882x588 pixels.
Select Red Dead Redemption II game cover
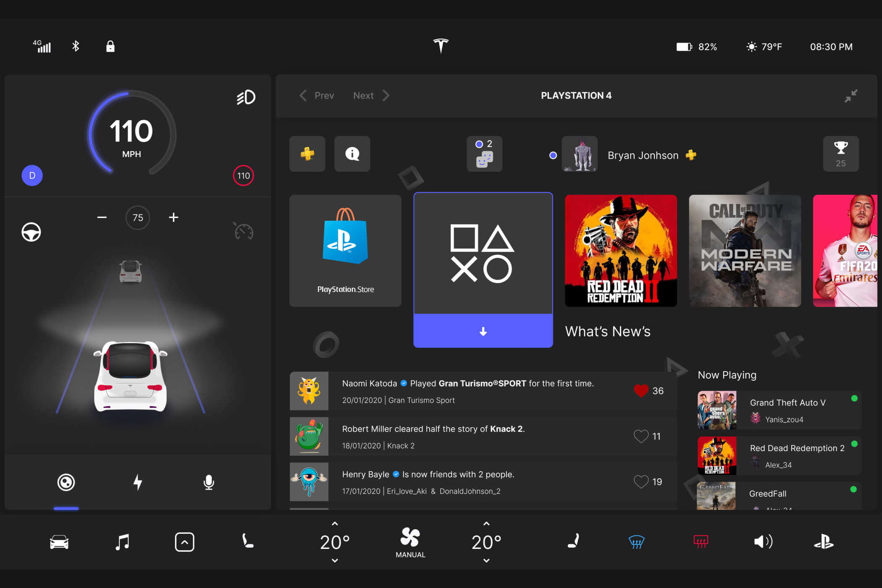pos(621,251)
